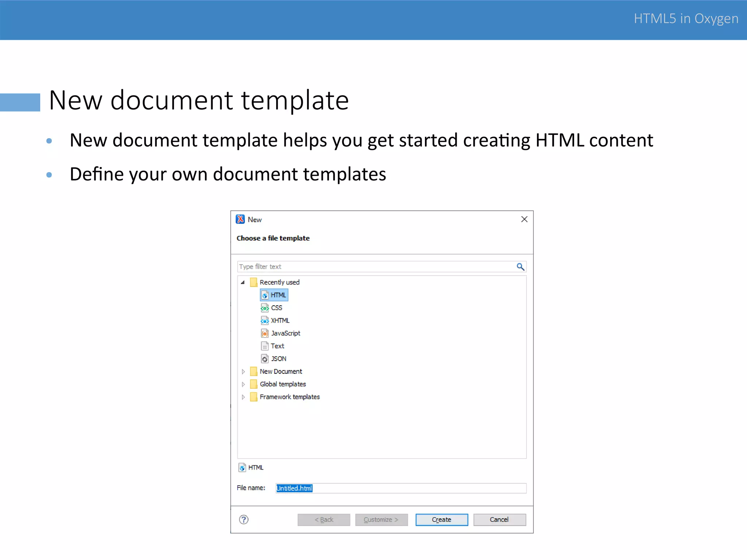747x560 pixels.
Task: Click the Create button
Action: (x=442, y=520)
